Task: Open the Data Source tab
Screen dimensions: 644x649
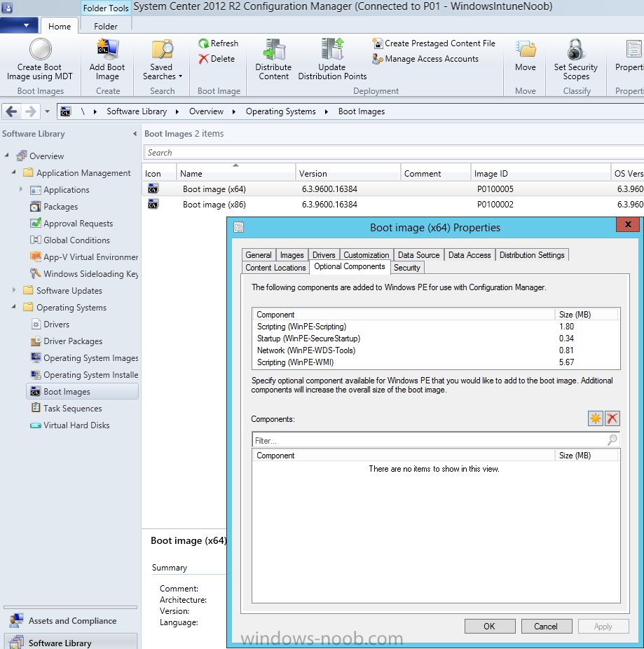Action: pos(419,255)
